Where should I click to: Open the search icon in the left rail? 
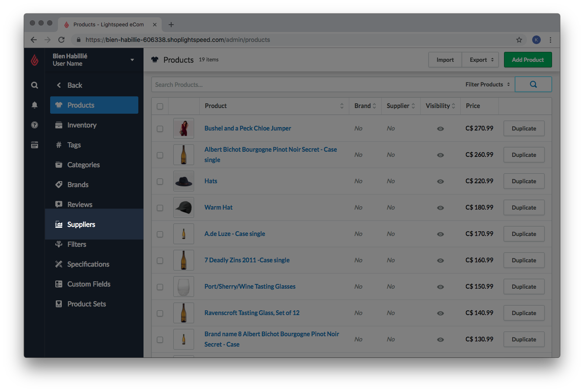coord(35,85)
